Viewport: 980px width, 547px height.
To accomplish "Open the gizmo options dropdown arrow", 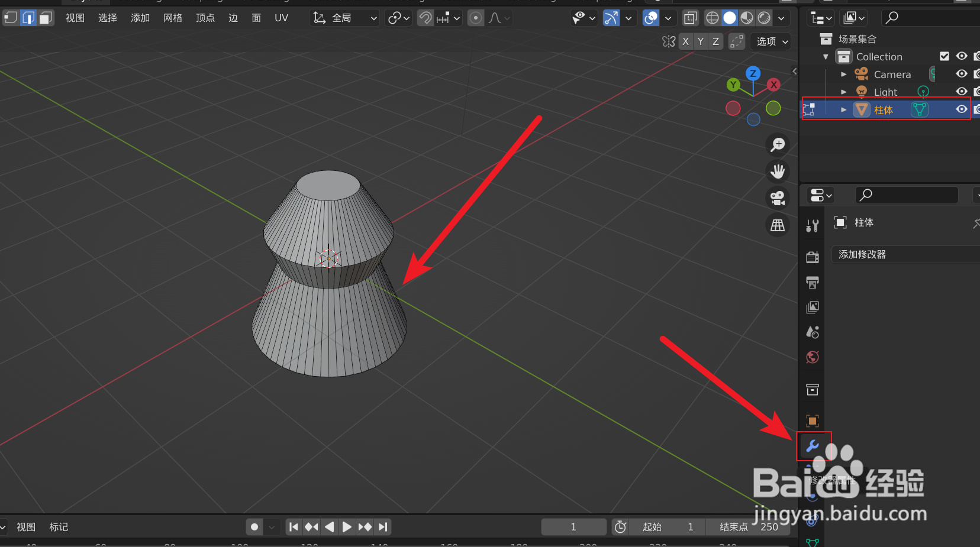I will pyautogui.click(x=628, y=18).
